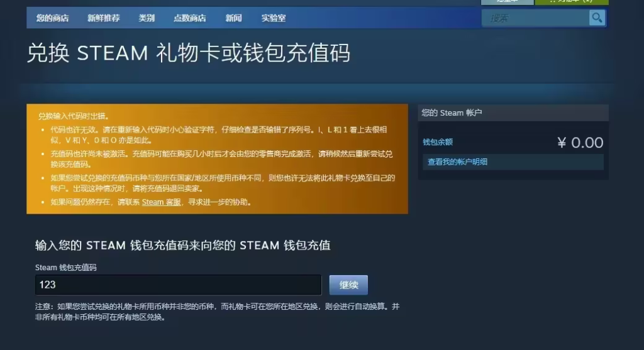
Task: Click the 钱包余额 label
Action: click(438, 142)
